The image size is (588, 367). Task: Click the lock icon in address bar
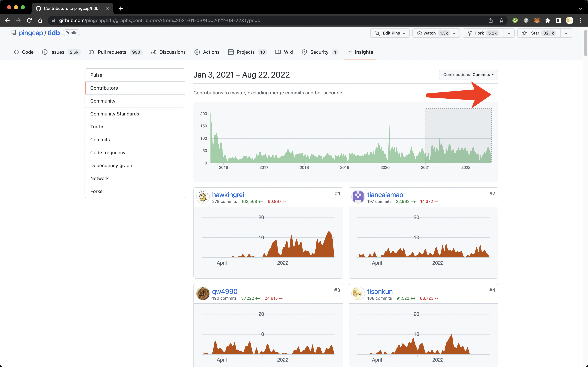[x=54, y=20]
